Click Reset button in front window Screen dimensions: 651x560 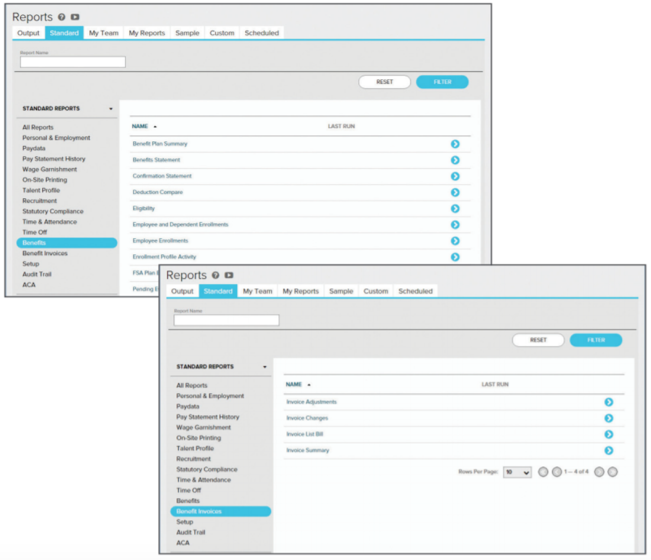[x=538, y=340]
